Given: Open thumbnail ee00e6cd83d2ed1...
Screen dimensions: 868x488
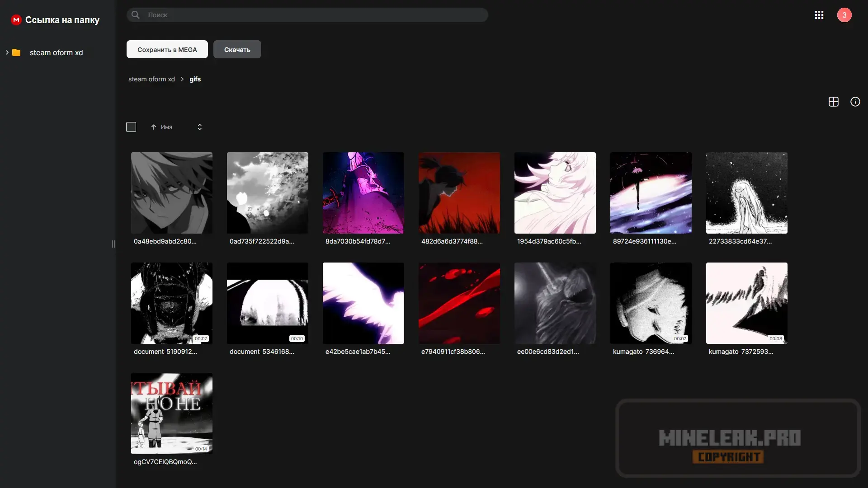Looking at the screenshot, I should pyautogui.click(x=555, y=303).
